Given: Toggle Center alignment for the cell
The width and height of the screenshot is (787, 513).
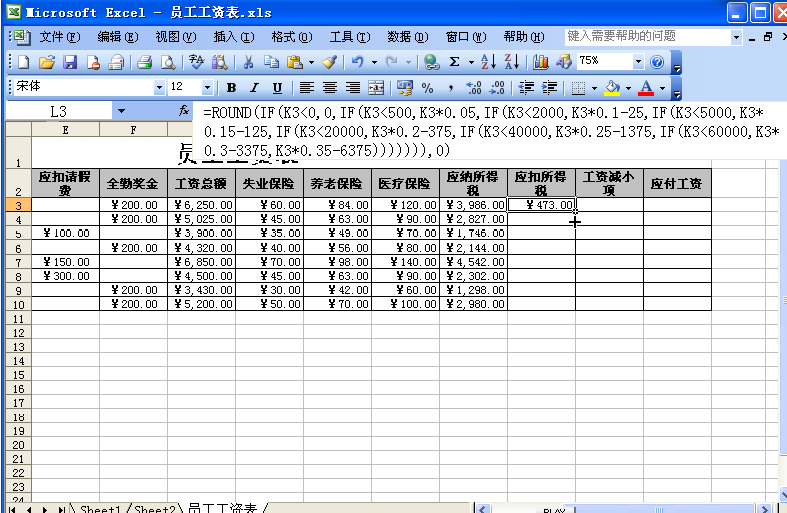Looking at the screenshot, I should (x=330, y=88).
